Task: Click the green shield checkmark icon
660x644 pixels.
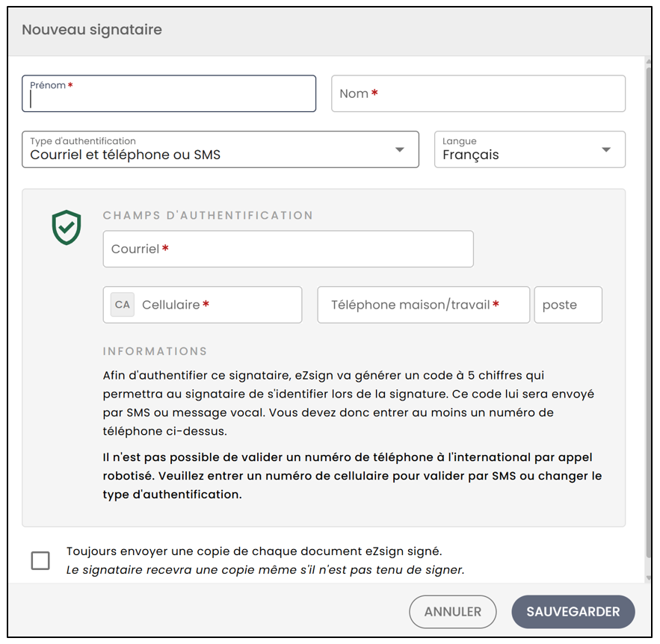Action: (67, 228)
